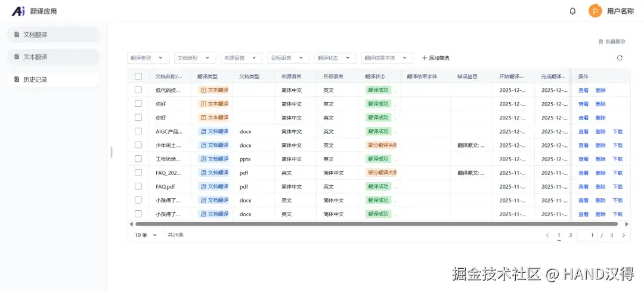The height and width of the screenshot is (292, 644).
Task: Open the 文档类型 filter dropdown
Action: (x=195, y=58)
